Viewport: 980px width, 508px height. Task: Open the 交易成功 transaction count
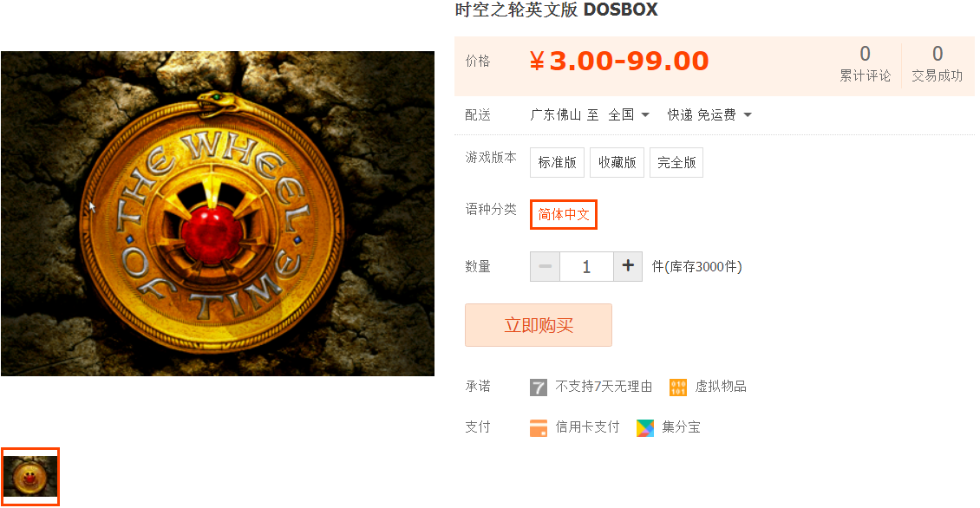pos(937,64)
